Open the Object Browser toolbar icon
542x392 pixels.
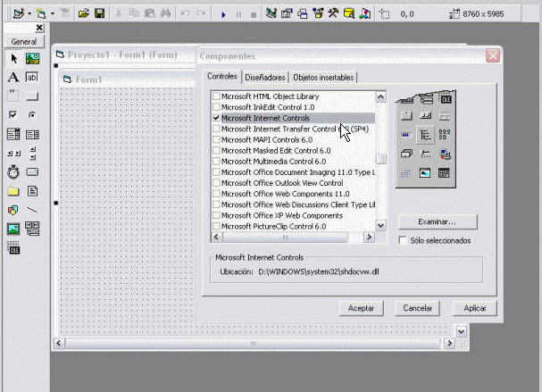pos(318,13)
